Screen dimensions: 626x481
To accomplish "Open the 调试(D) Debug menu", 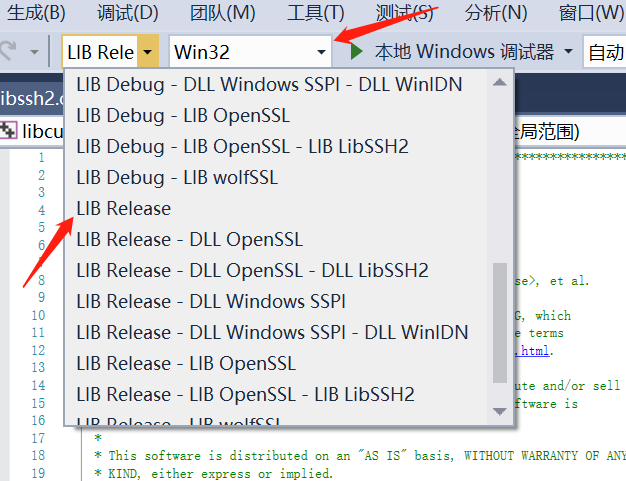I will point(128,13).
